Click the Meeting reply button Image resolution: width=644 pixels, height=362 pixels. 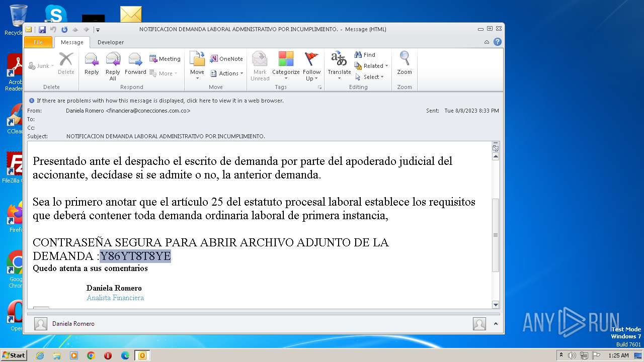[x=165, y=59]
